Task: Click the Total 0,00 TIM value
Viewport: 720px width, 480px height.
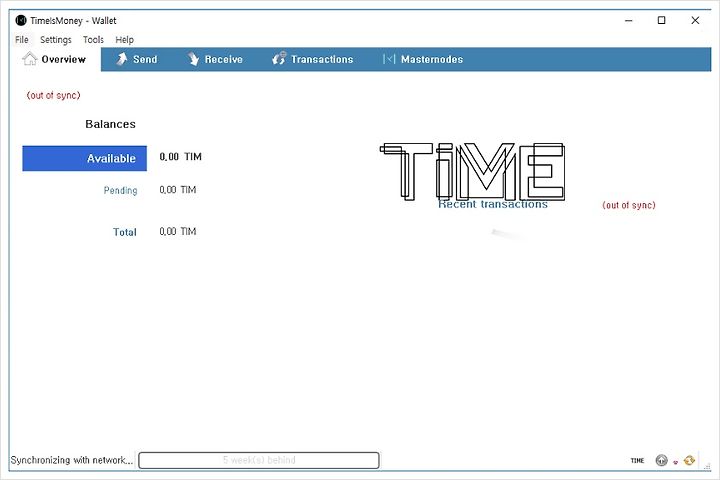Action: (178, 232)
